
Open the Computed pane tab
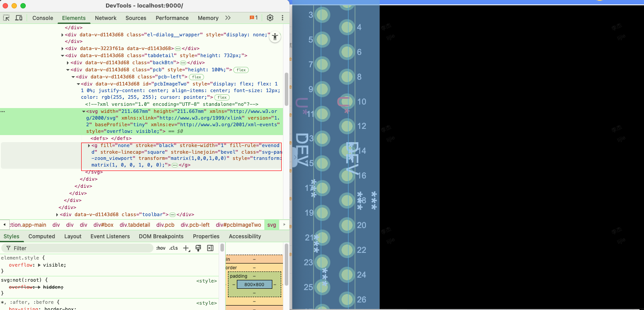pos(42,236)
